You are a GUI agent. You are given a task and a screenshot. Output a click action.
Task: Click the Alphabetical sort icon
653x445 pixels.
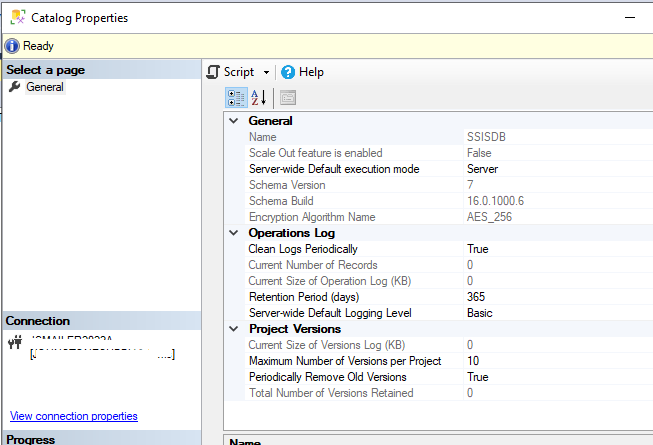[258, 98]
